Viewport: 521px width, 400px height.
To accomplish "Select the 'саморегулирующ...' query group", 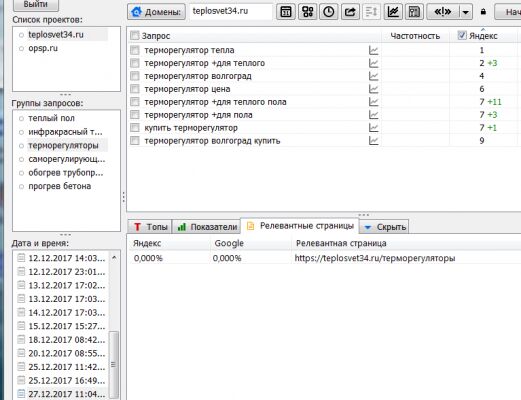I will tap(66, 159).
